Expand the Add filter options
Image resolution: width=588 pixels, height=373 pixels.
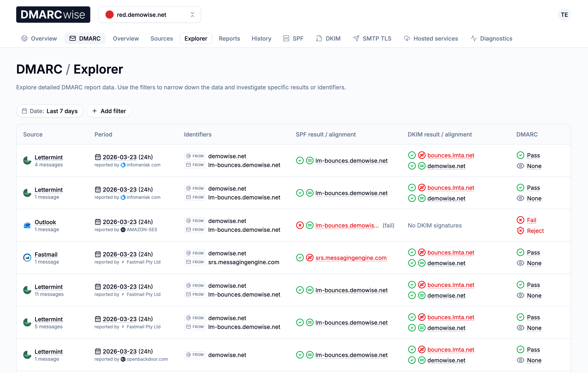109,111
